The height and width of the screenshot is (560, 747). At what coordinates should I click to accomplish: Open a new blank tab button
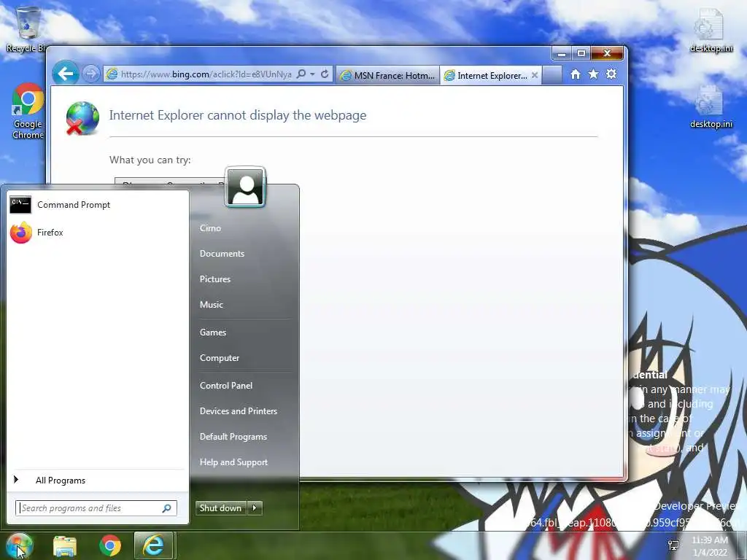[x=551, y=75]
